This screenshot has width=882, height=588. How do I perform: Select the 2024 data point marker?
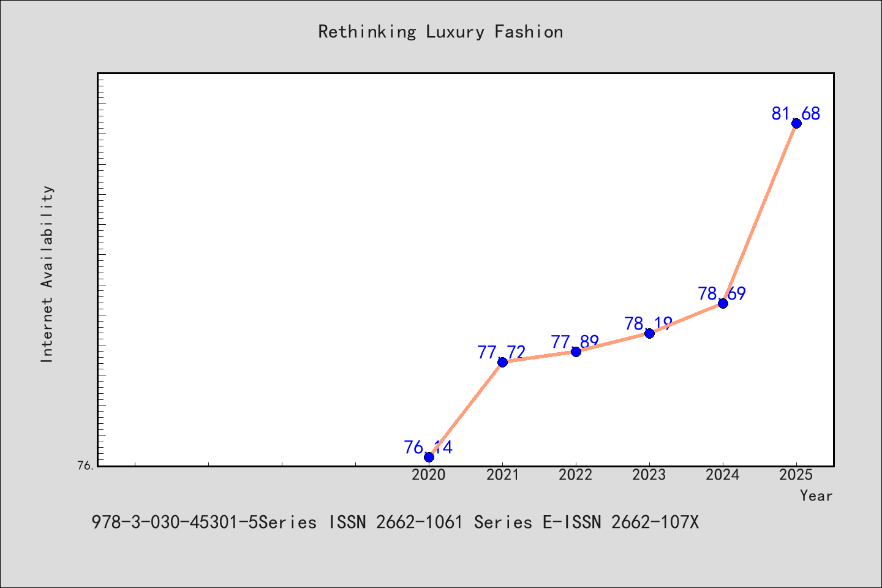click(723, 303)
